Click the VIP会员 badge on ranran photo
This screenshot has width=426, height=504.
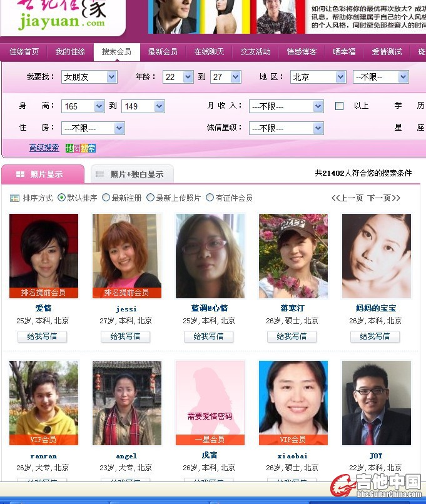[x=44, y=439]
